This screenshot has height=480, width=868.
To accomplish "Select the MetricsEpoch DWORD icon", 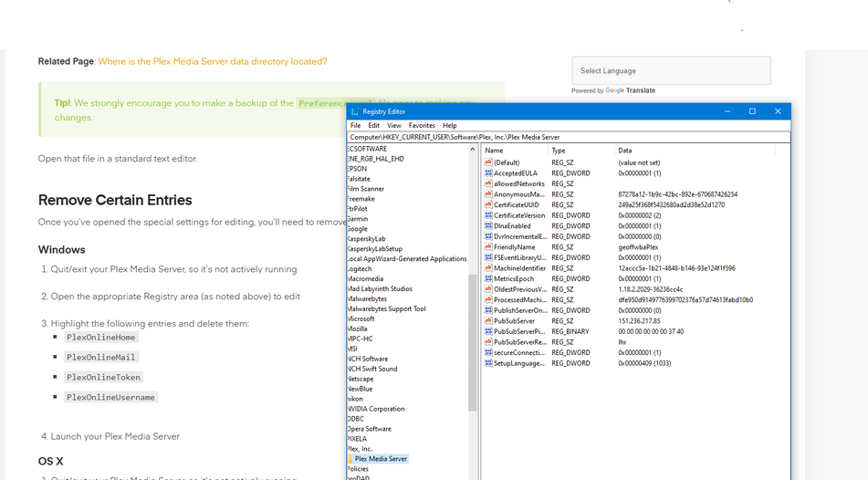I will (488, 278).
